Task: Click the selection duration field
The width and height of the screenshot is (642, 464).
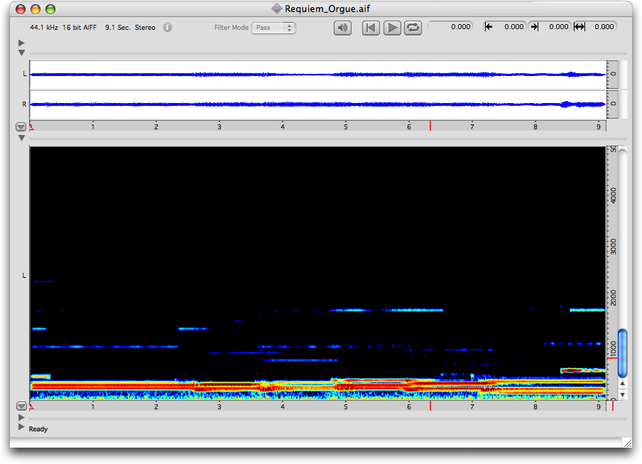Action: click(x=600, y=27)
